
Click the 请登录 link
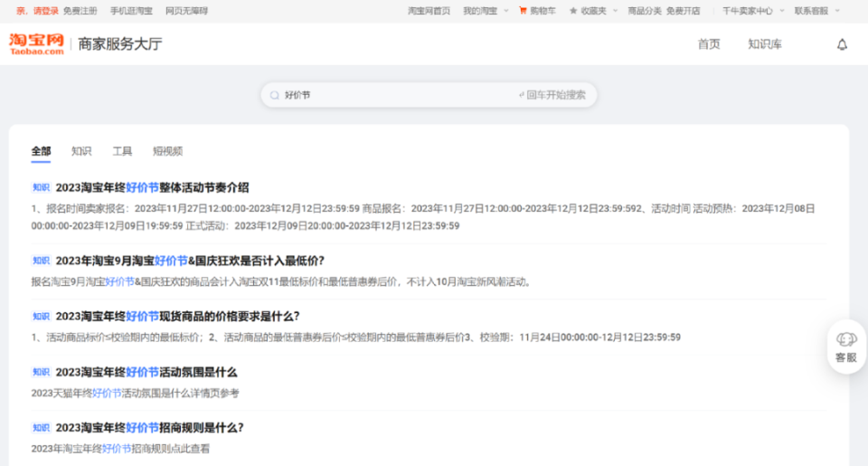(x=45, y=11)
